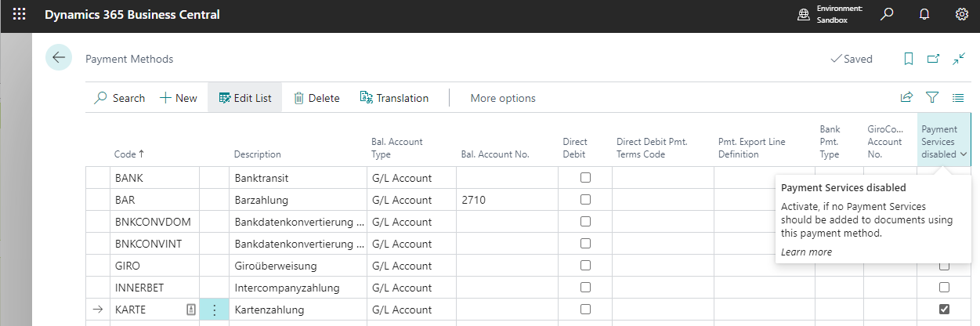This screenshot has width=980, height=326.
Task: Open the settings gear
Action: coord(962,15)
